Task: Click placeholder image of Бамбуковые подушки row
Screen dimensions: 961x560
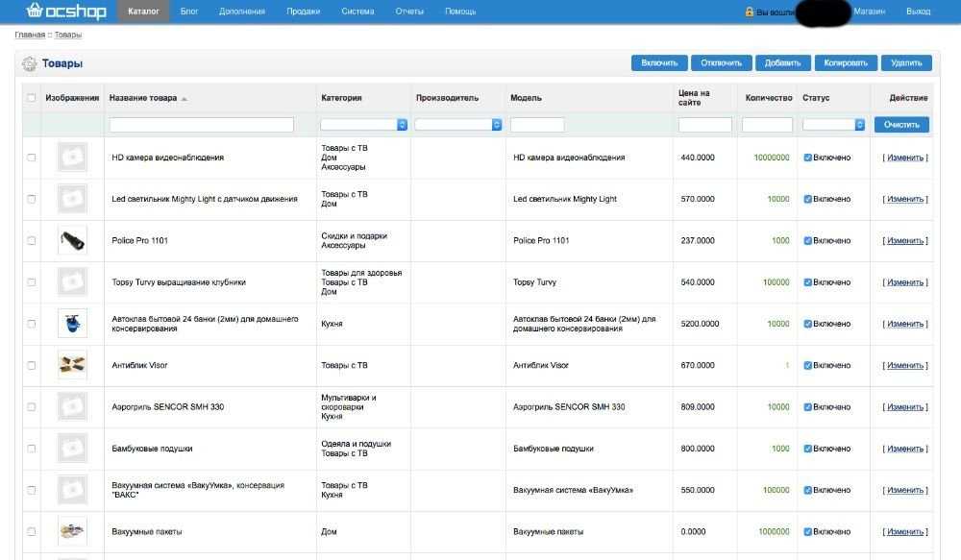Action: click(x=72, y=449)
